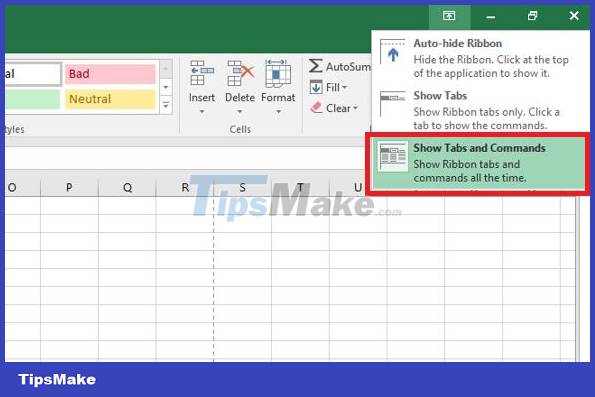Click the AutoSum sigma icon
Image resolution: width=595 pixels, height=397 pixels.
pyautogui.click(x=316, y=66)
